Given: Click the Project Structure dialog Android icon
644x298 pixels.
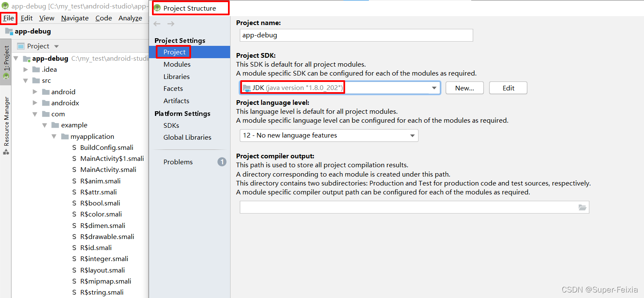Looking at the screenshot, I should pyautogui.click(x=157, y=8).
